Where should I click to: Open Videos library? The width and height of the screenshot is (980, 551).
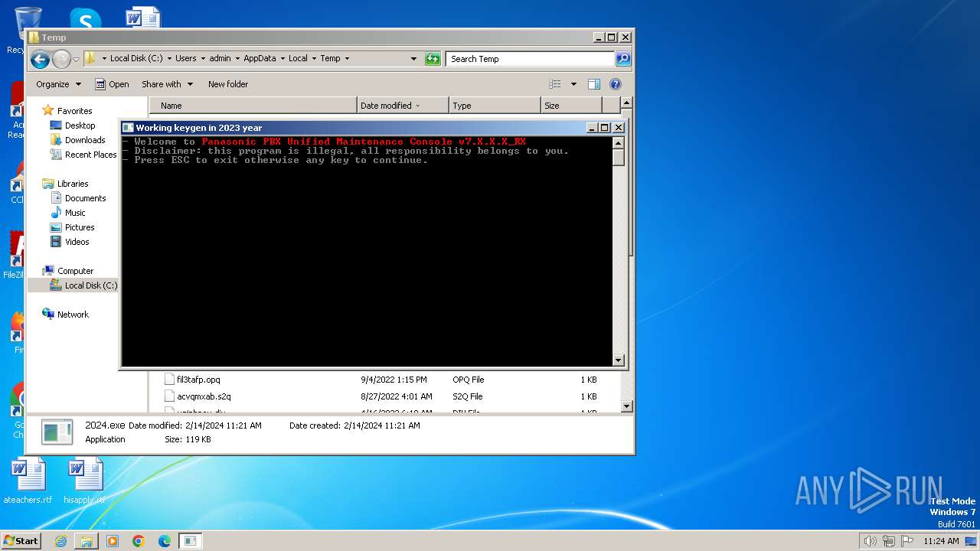click(x=77, y=242)
